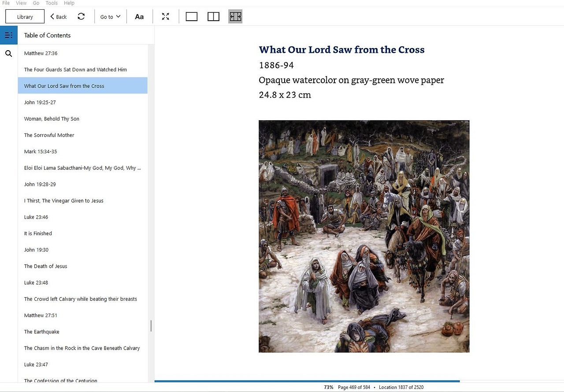Screen dimensions: 564x392
Task: Toggle the Table of Contents sidebar icon
Action: 9,35
